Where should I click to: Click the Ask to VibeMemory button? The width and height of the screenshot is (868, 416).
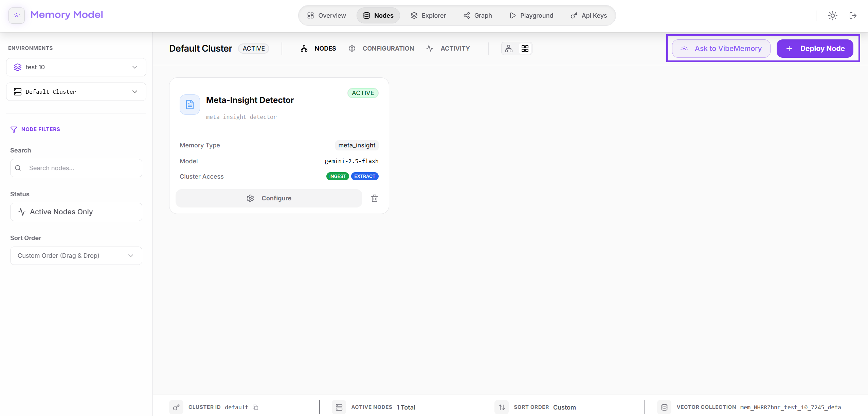pyautogui.click(x=720, y=48)
